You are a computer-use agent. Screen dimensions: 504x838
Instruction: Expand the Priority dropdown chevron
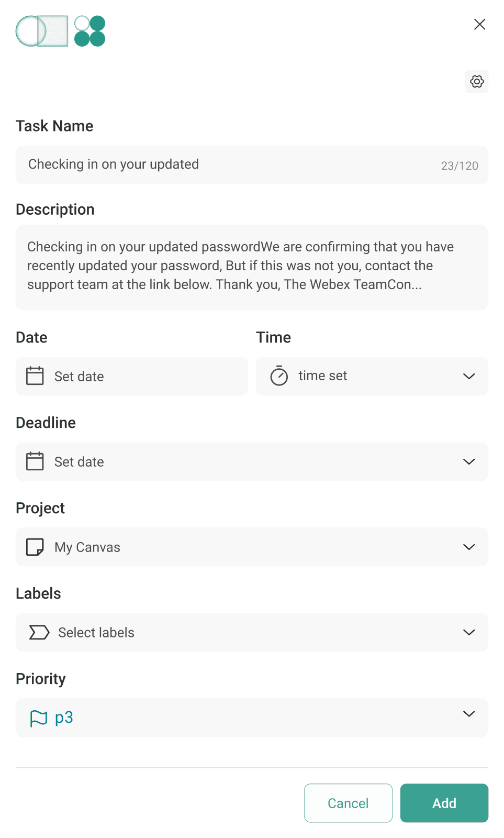[x=469, y=714]
